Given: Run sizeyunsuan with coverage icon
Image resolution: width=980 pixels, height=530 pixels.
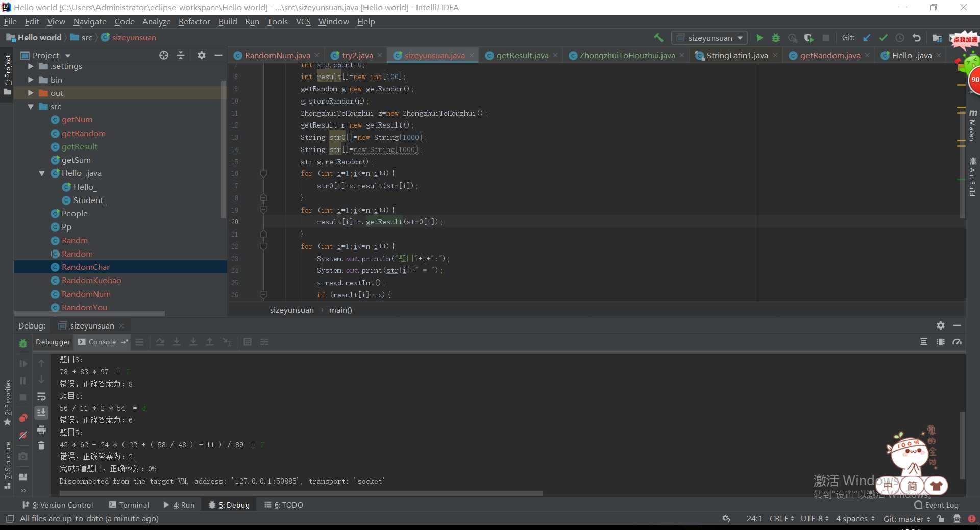Looking at the screenshot, I should 809,38.
